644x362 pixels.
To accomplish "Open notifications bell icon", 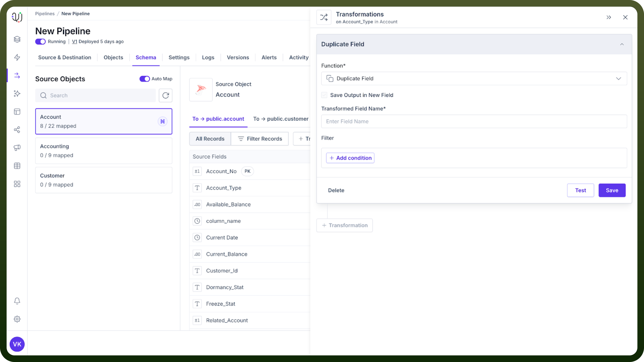I will coord(17,301).
